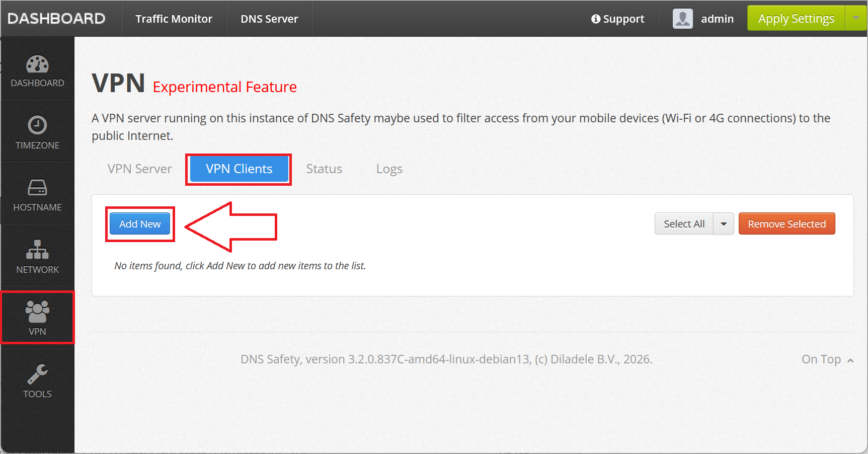Click the admin user avatar icon

[x=683, y=19]
